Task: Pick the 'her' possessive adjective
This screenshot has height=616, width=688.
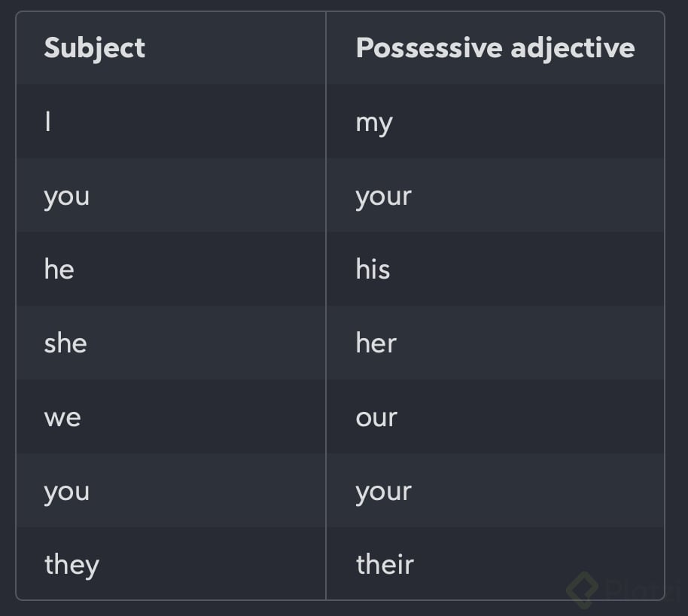Action: 376,343
